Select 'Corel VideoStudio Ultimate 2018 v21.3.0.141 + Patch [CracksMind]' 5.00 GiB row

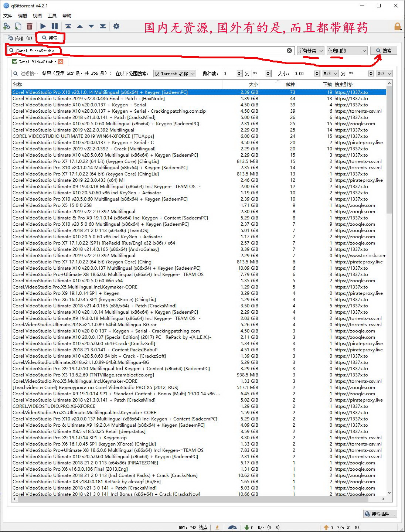tap(199, 117)
